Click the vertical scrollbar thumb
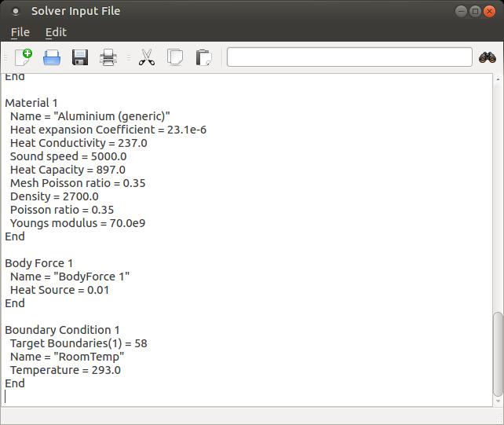 tap(497, 354)
